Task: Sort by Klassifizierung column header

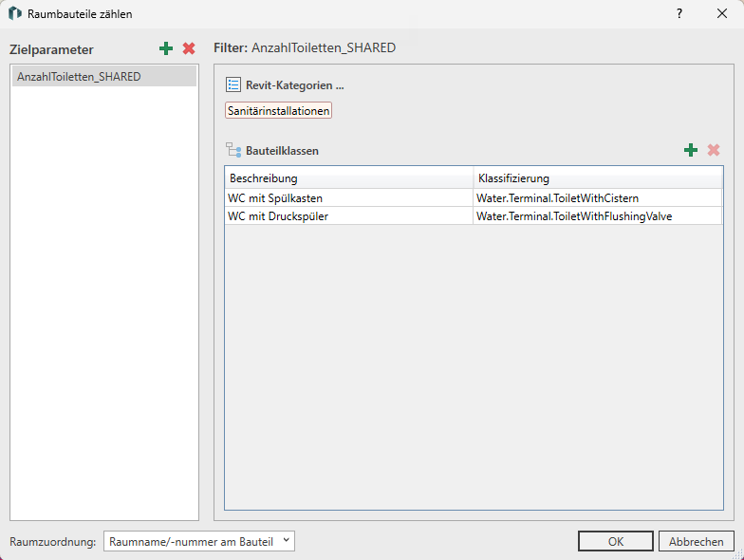Action: click(x=598, y=178)
